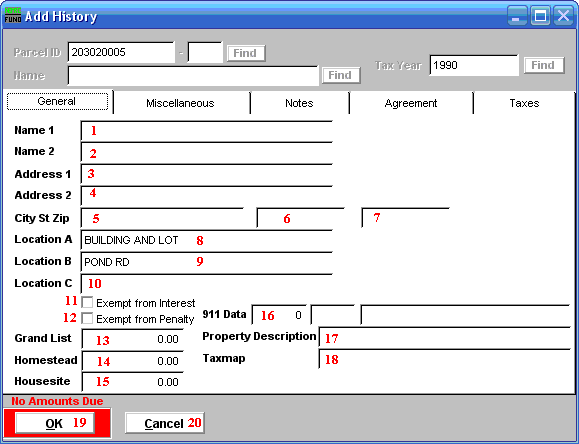Viewport: 579px width, 444px height.
Task: Click the NEMRC Fund application icon
Action: [x=13, y=15]
